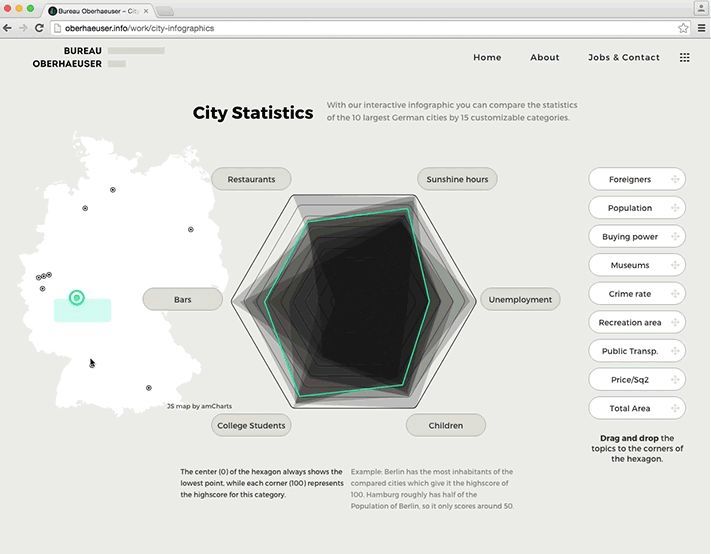Click the address bar URL
Image resolution: width=711 pixels, height=554 pixels.
coord(139,28)
